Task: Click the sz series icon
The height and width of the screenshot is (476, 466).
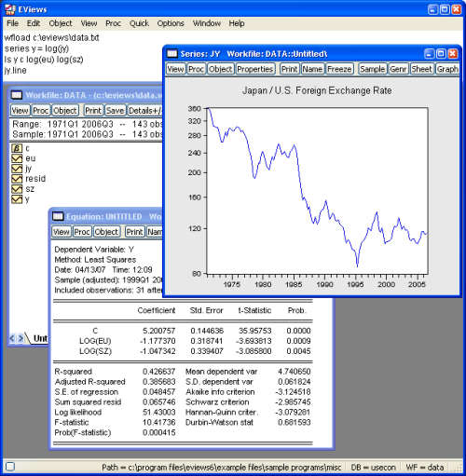Action: click(17, 189)
